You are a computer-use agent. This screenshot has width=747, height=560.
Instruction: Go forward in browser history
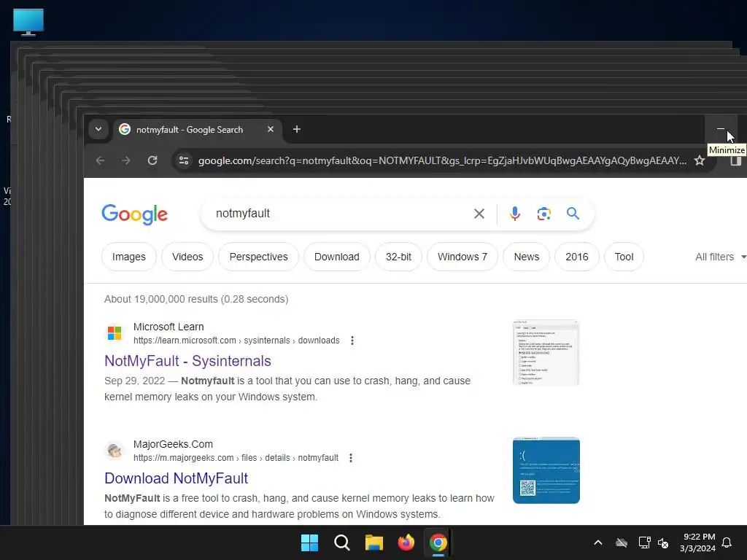125,160
